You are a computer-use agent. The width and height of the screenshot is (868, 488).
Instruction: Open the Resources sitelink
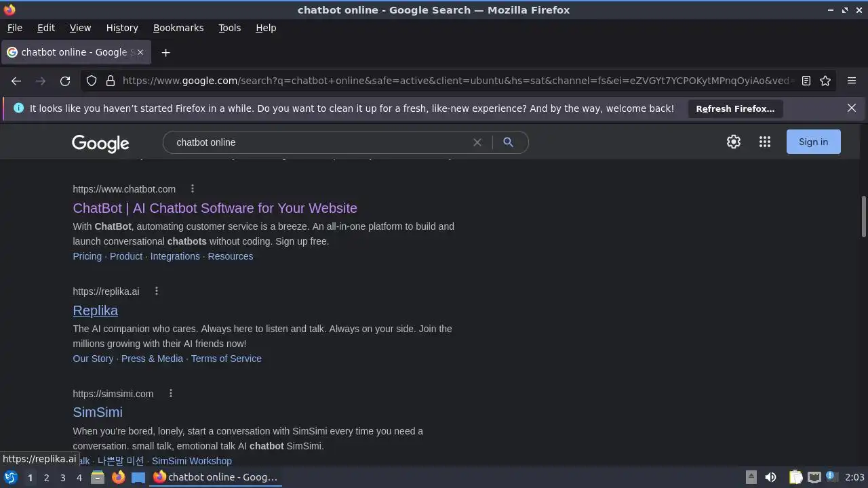pyautogui.click(x=231, y=256)
